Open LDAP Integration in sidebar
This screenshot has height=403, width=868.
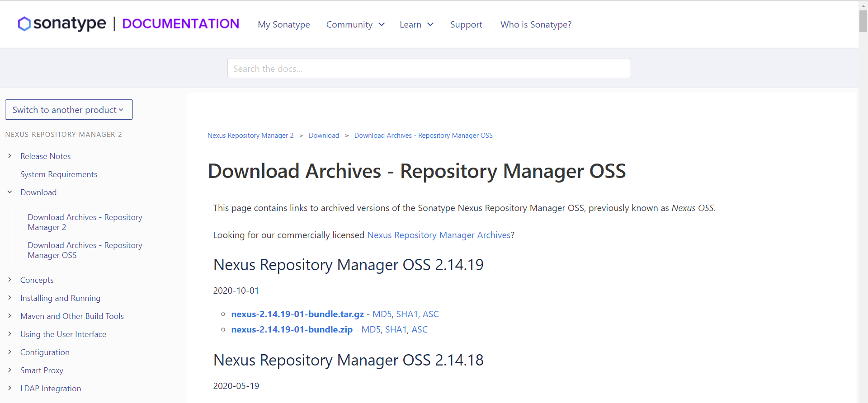click(51, 389)
